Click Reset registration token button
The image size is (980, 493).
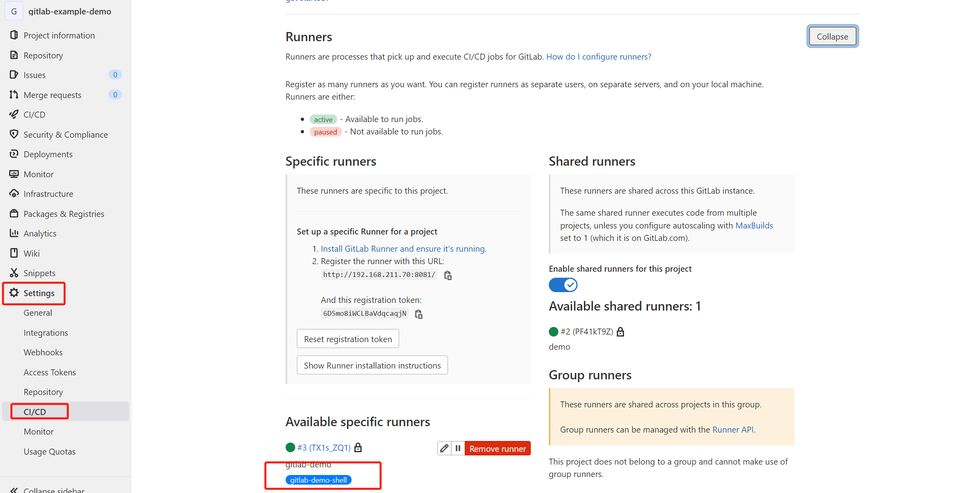point(348,339)
